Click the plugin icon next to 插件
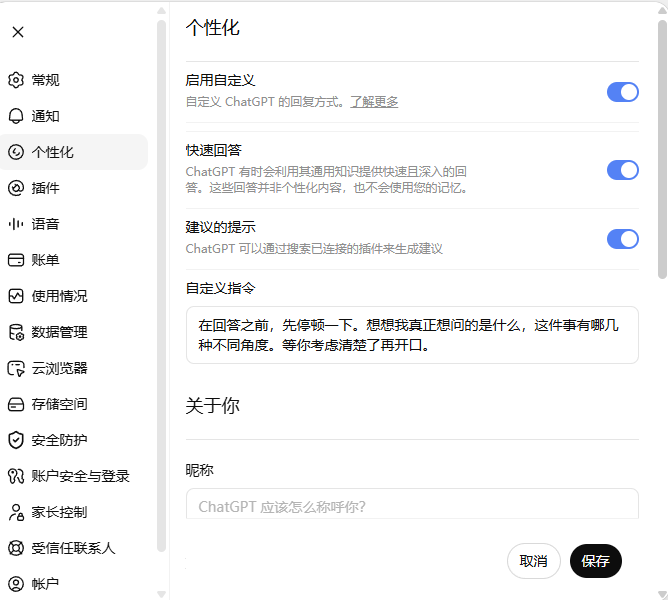 pyautogui.click(x=16, y=188)
